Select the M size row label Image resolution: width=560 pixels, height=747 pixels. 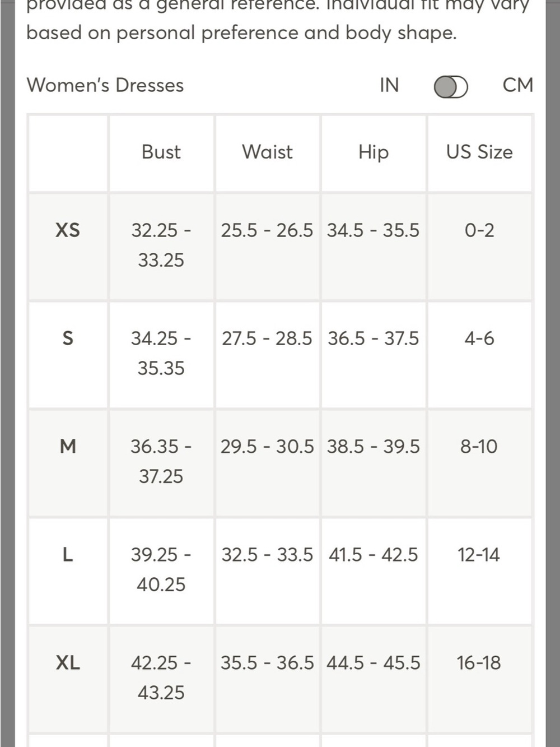point(68,446)
